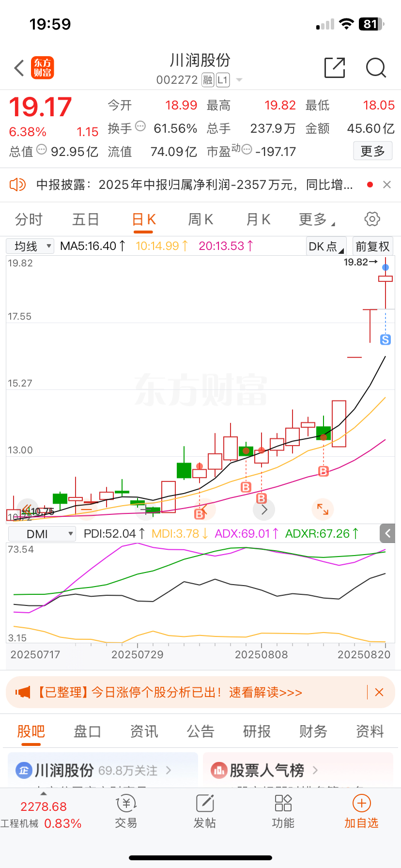Tap the orange megaphone banner icon
Image resolution: width=401 pixels, height=868 pixels.
click(23, 692)
